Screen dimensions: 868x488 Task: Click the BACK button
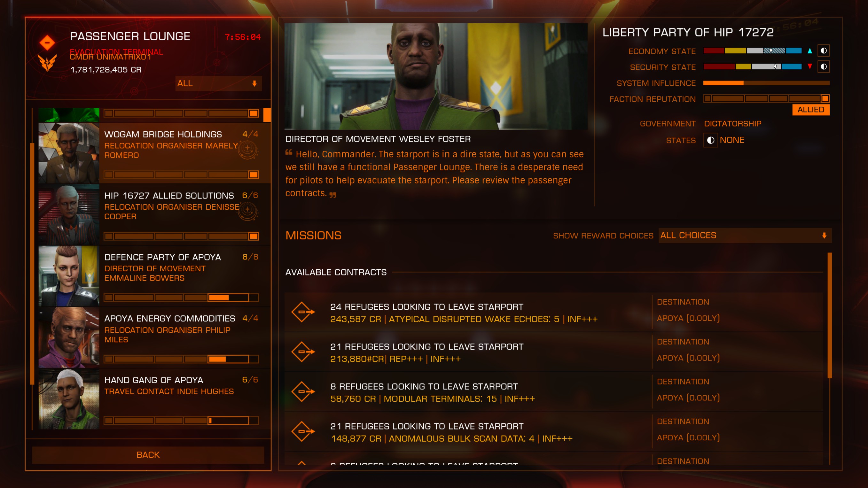148,455
